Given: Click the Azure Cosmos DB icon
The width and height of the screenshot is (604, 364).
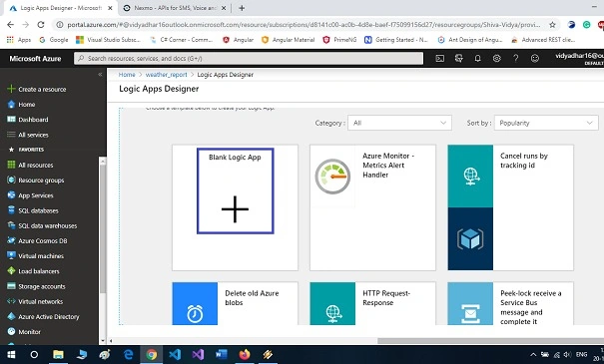Looking at the screenshot, I should click(x=11, y=241).
